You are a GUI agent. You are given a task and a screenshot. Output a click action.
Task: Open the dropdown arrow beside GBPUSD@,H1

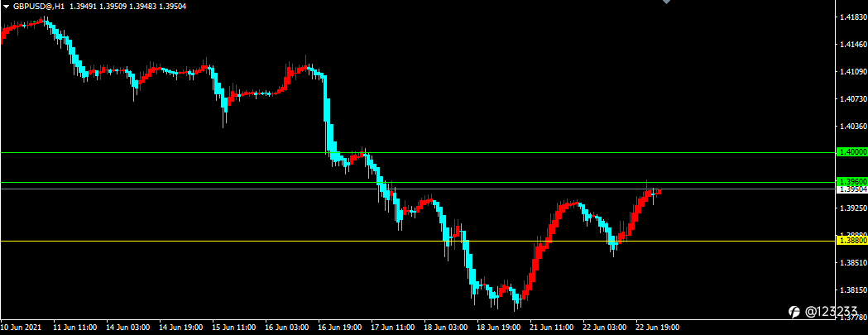(6, 7)
